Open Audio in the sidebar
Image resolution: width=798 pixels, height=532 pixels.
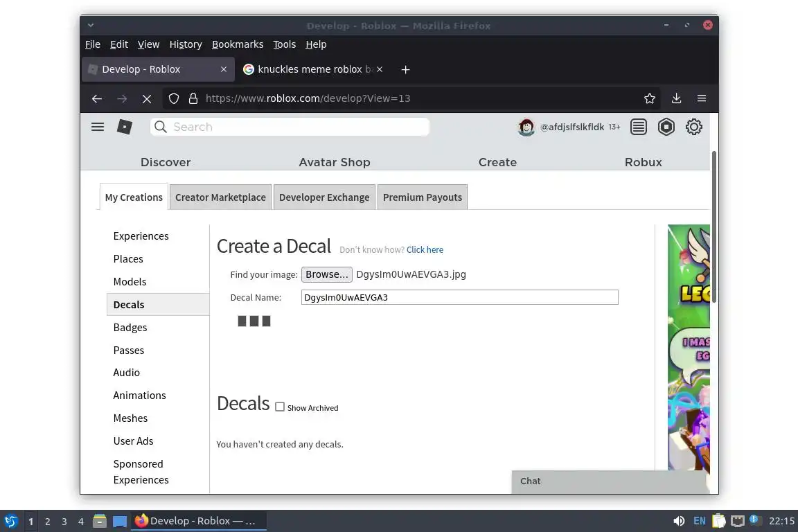pos(126,373)
